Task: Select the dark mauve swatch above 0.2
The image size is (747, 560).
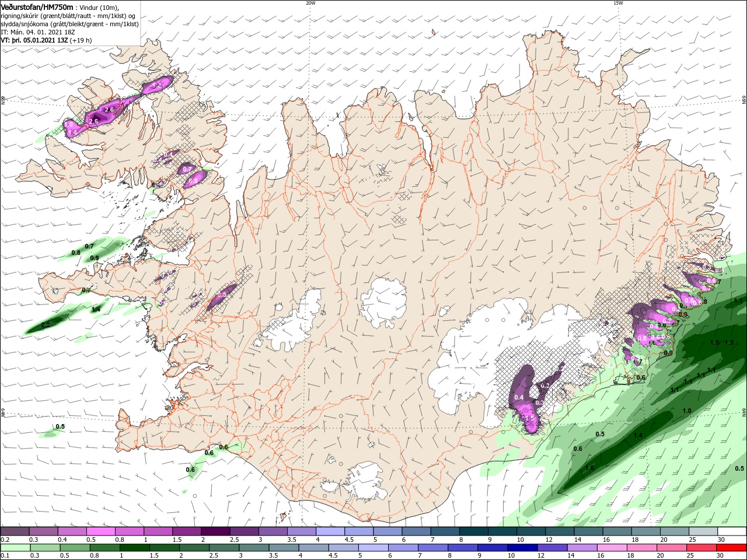Action: [x=15, y=531]
